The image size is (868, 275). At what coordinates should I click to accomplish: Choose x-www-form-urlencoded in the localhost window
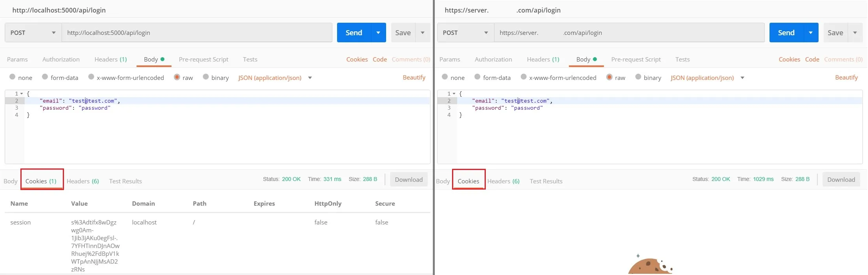click(x=91, y=77)
